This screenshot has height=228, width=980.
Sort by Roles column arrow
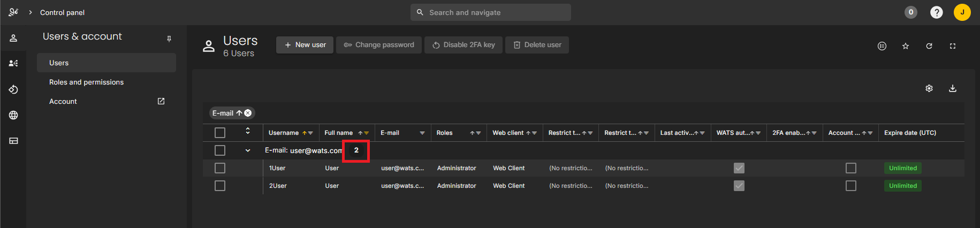coord(473,133)
